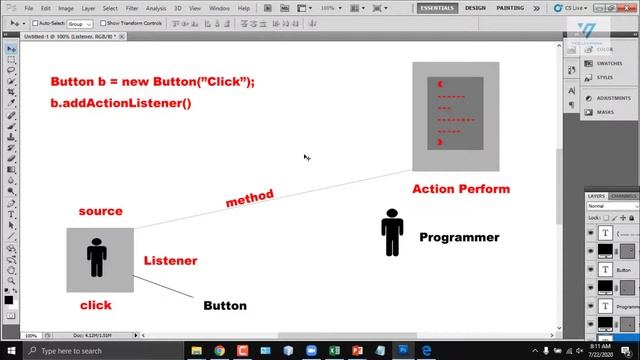Open the Swatches panel

(x=604, y=63)
